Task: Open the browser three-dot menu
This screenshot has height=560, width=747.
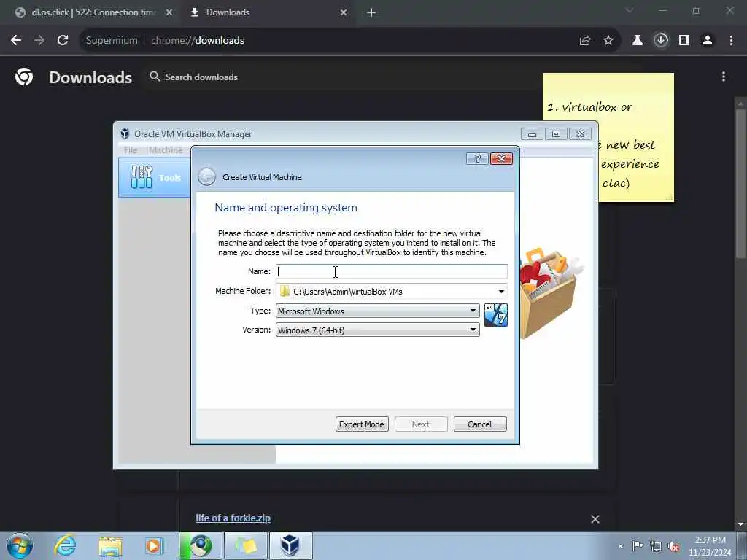Action: tap(731, 41)
